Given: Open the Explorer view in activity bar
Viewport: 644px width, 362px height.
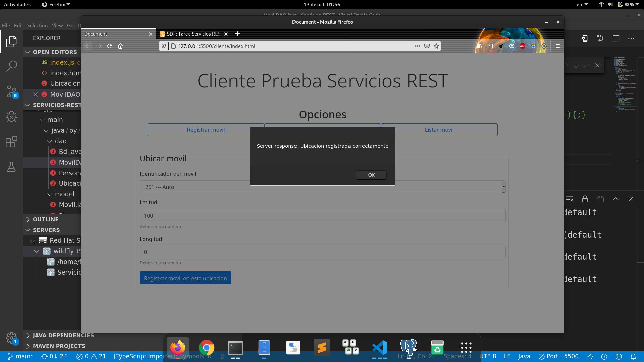Looking at the screenshot, I should [x=11, y=41].
